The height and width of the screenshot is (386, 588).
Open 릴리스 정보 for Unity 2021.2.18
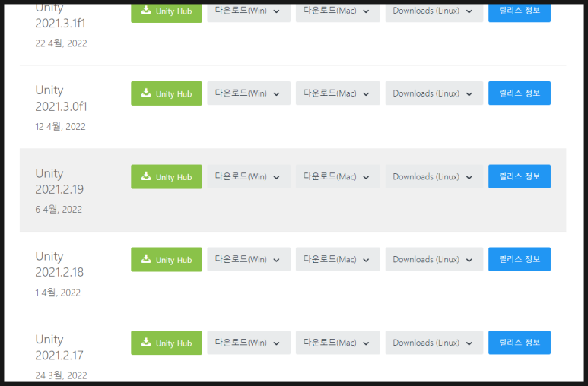(520, 259)
